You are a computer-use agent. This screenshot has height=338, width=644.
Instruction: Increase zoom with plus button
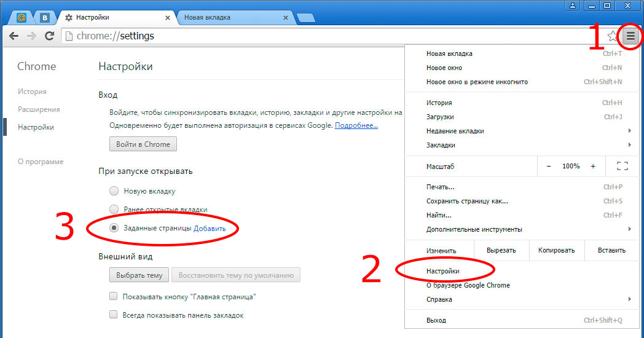coord(592,166)
